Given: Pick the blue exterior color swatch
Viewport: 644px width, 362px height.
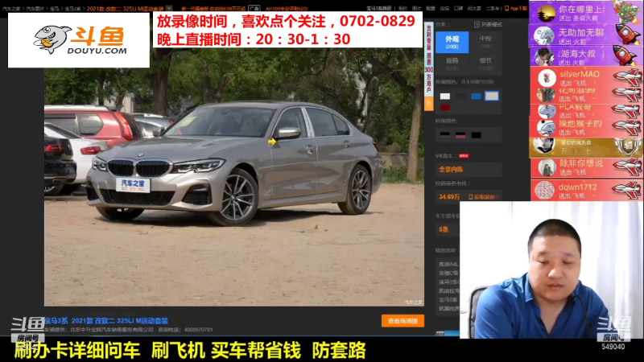Looking at the screenshot, I should click(476, 96).
